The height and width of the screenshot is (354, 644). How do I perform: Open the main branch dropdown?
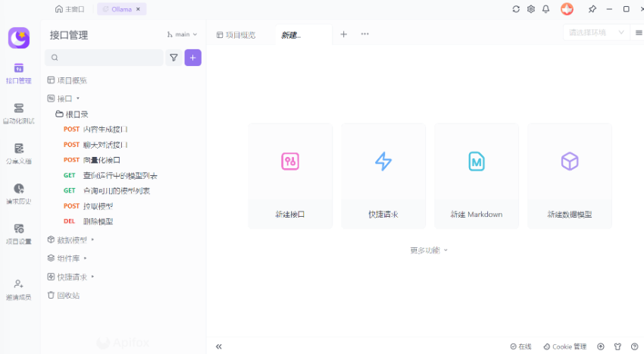point(182,35)
